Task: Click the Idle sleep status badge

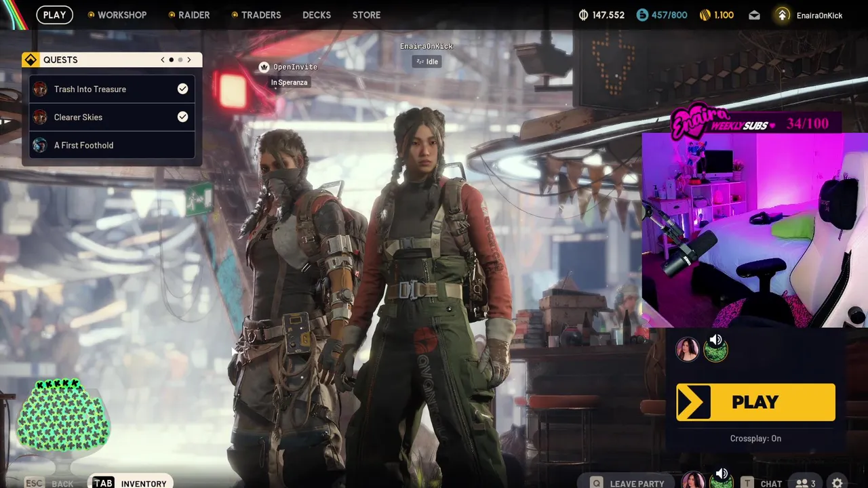Action: click(x=427, y=62)
